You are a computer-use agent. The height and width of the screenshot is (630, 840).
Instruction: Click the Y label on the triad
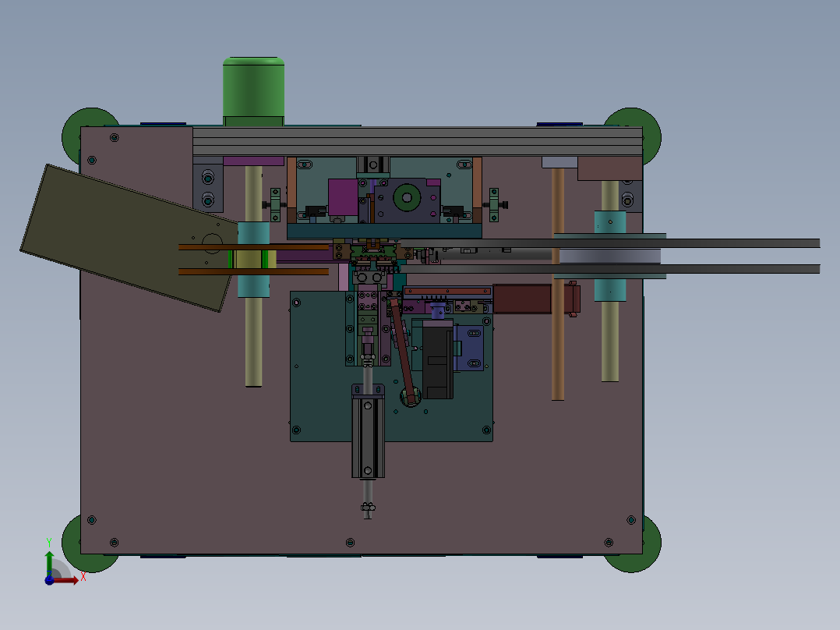[x=49, y=543]
